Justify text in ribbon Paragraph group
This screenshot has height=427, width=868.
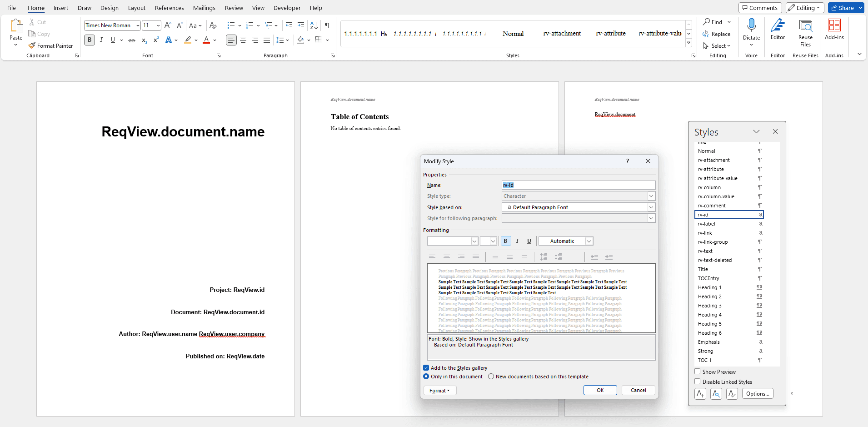(267, 40)
